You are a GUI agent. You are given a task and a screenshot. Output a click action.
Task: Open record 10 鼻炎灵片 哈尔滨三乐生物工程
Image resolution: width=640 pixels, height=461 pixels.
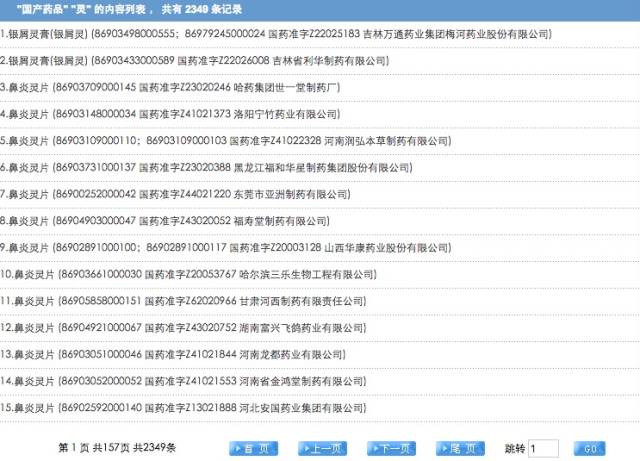point(188,274)
